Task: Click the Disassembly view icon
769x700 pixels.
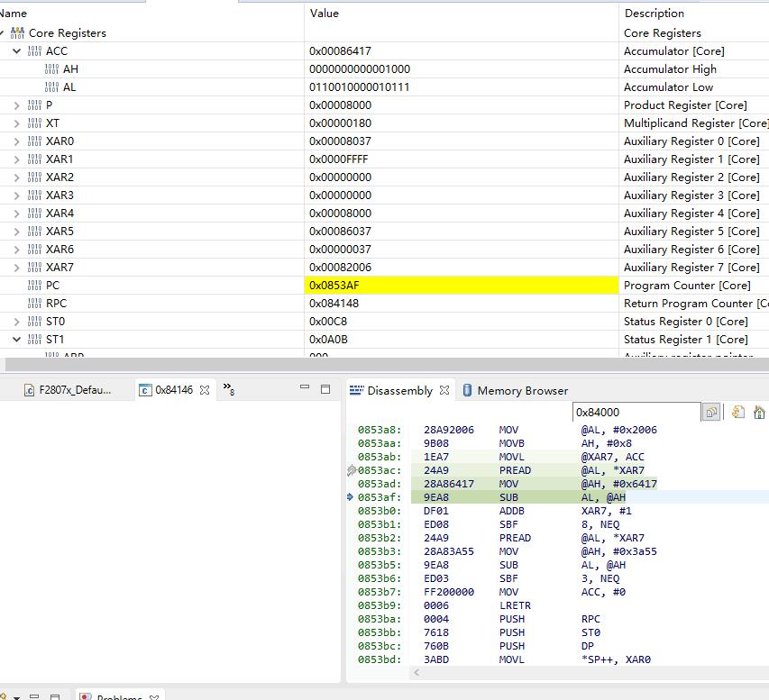Action: click(356, 390)
